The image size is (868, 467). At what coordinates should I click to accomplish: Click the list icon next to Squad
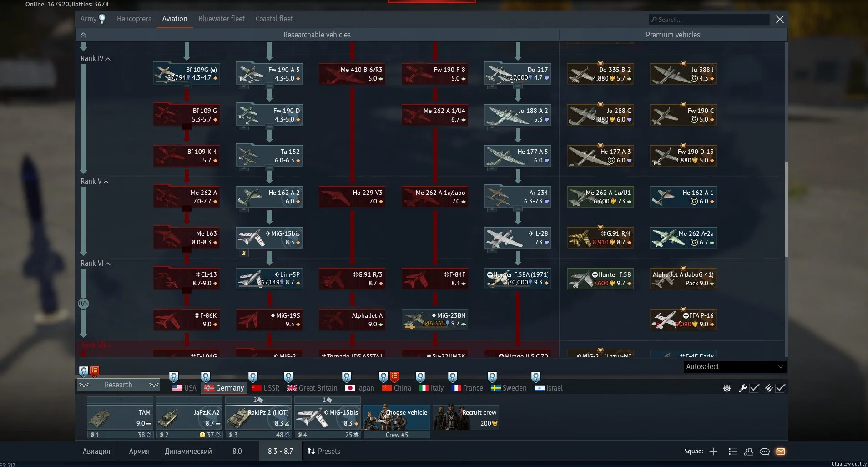pyautogui.click(x=732, y=452)
